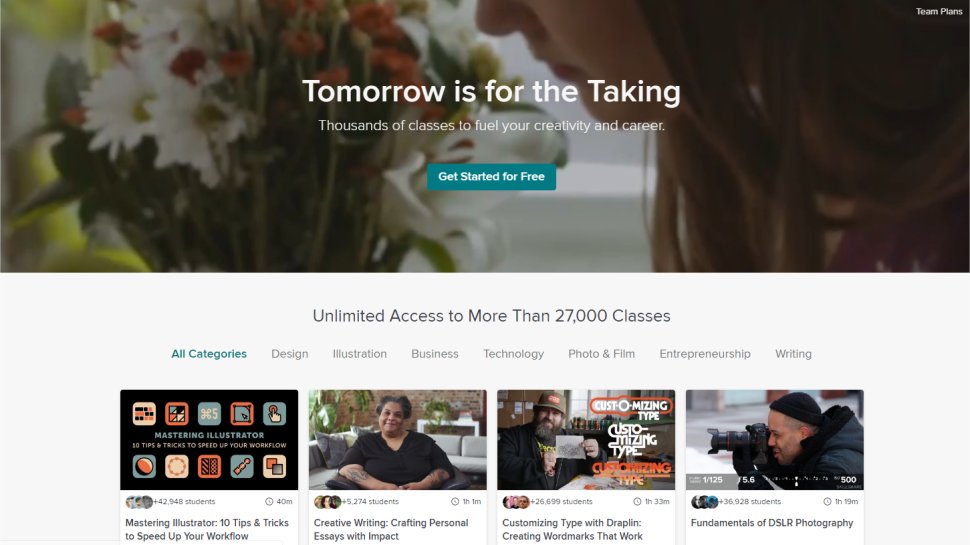Screen dimensions: 970x545
Task: Click the Get Started for Free button
Action: [491, 177]
